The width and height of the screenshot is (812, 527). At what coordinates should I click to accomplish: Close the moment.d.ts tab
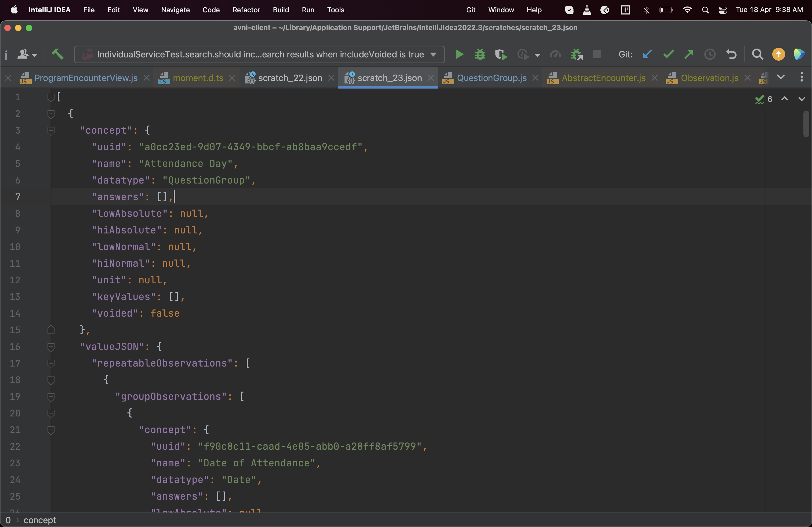click(x=232, y=78)
